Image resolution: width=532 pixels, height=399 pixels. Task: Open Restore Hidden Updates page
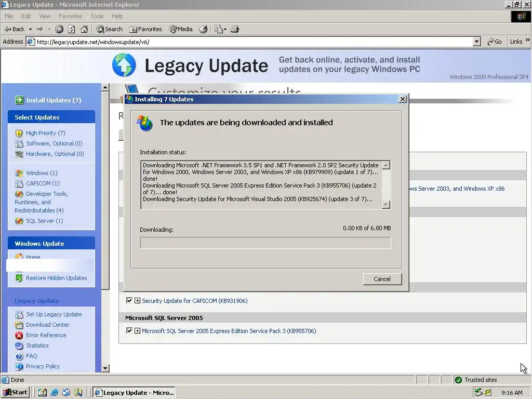point(56,278)
